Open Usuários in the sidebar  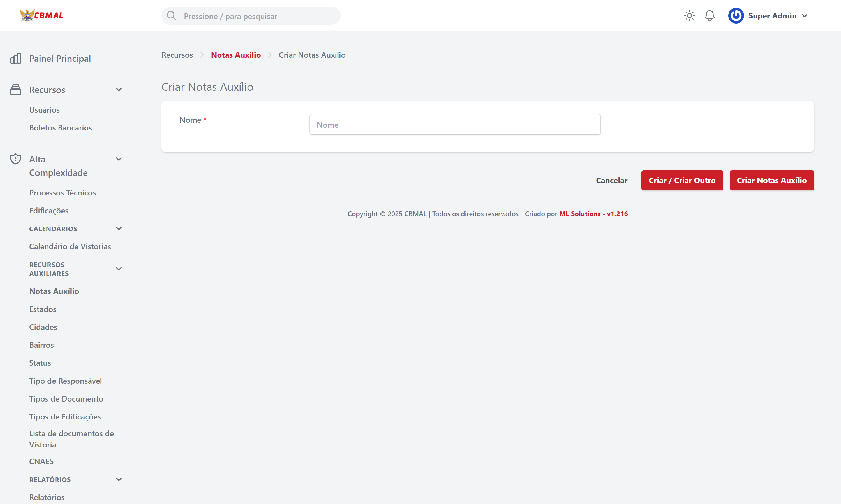[x=44, y=110]
